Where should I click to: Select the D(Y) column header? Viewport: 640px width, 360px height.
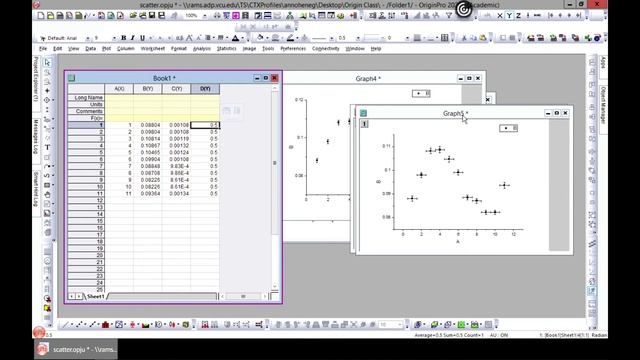click(x=205, y=89)
